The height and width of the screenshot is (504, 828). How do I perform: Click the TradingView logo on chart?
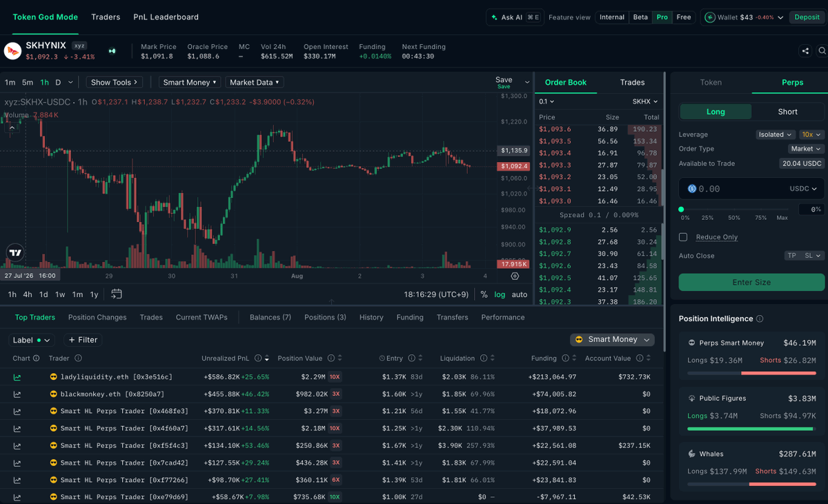tap(15, 253)
